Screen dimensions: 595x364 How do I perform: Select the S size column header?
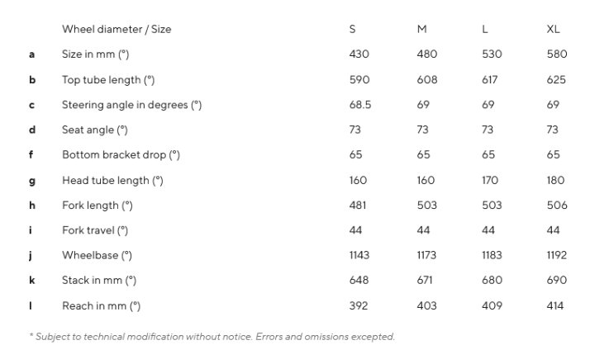(353, 29)
